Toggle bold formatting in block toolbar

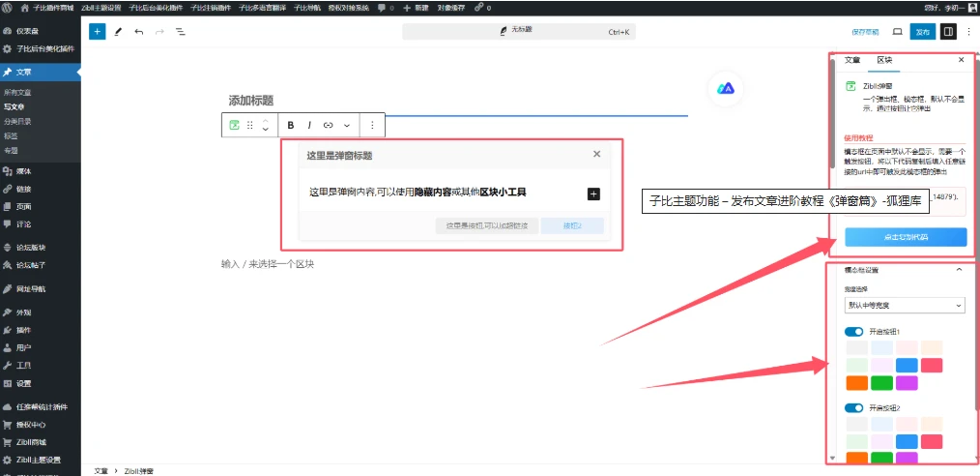[x=291, y=125]
